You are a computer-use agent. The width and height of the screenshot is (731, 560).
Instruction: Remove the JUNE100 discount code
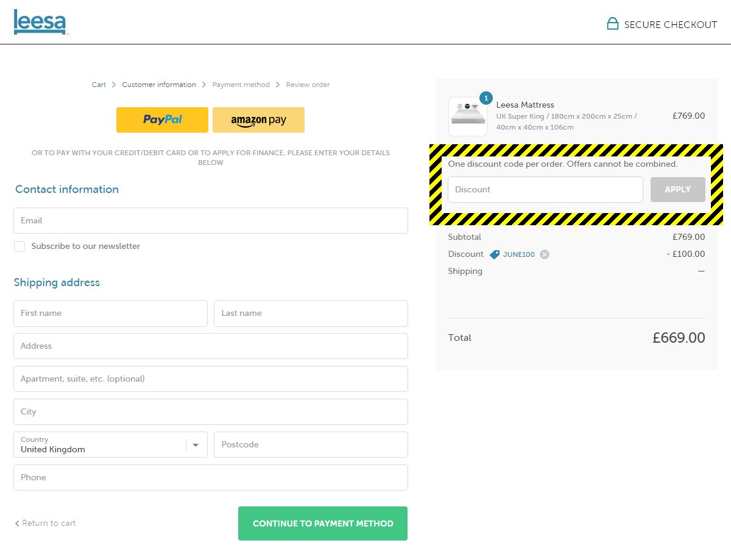[545, 254]
